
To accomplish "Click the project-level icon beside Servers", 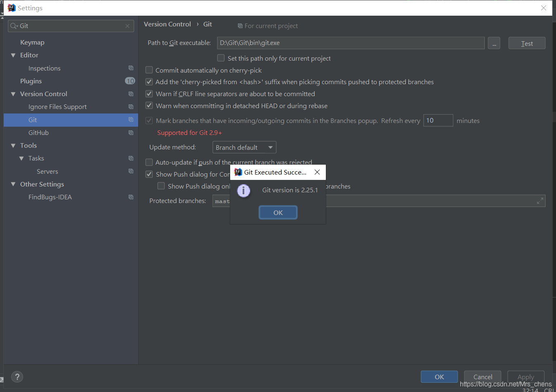I will 131,171.
